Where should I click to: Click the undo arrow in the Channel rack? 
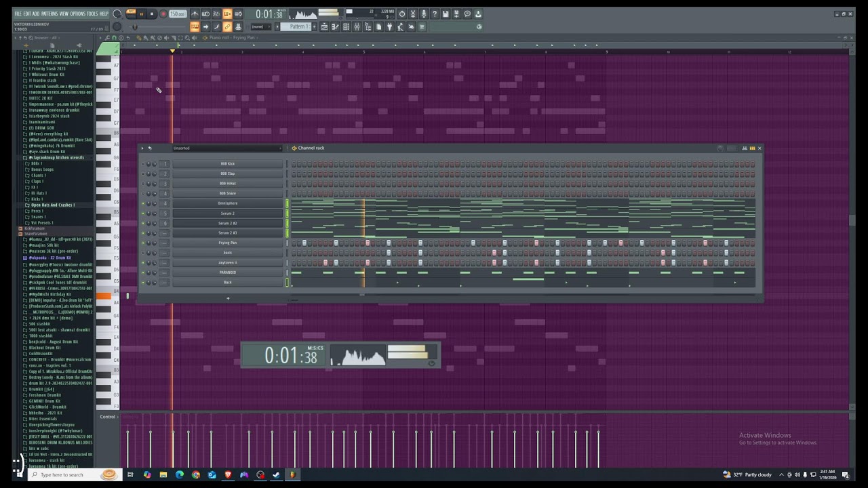[149, 148]
